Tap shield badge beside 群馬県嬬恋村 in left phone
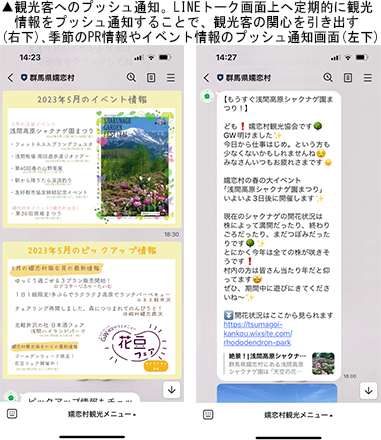This screenshot has width=381, height=440. pyautogui.click(x=24, y=78)
